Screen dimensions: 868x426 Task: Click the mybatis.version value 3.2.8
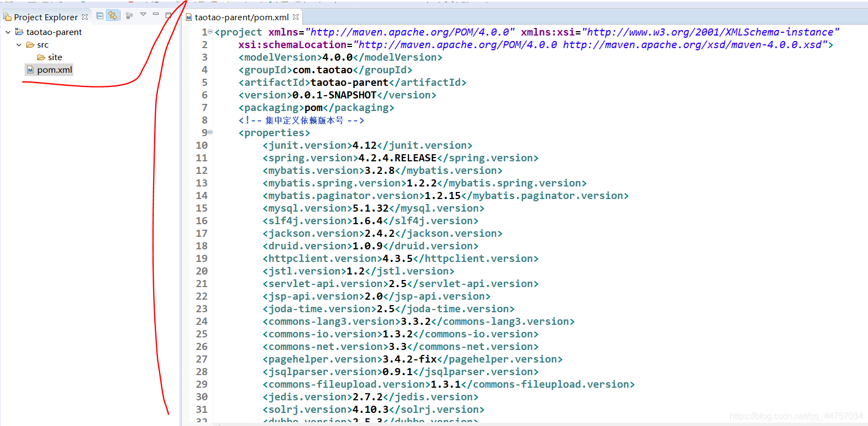point(379,171)
